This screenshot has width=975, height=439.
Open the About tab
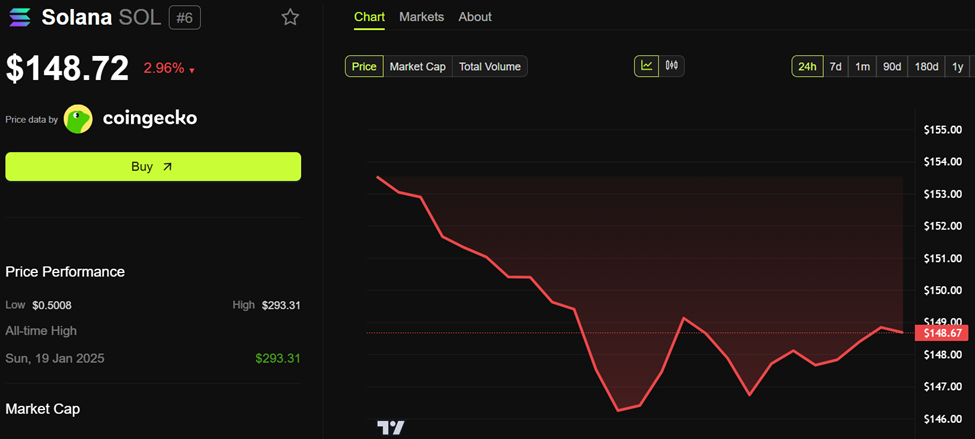coord(475,17)
